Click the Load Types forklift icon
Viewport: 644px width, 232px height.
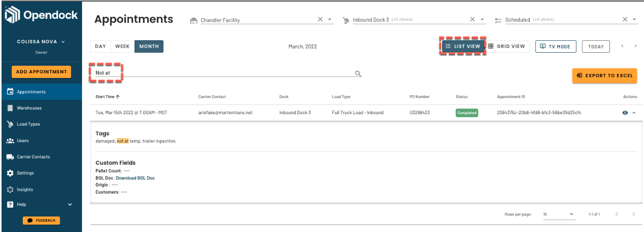point(9,124)
